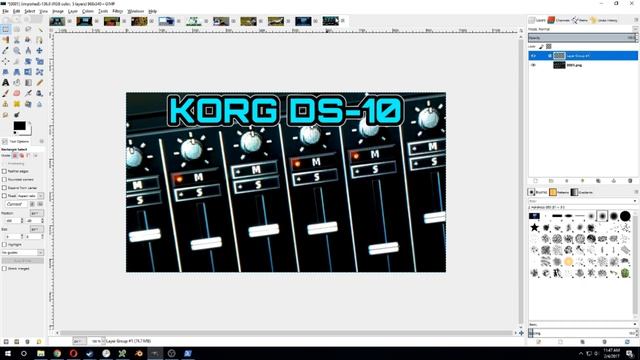Select the Move tool
Viewport: 640px width, 360px height.
40,51
